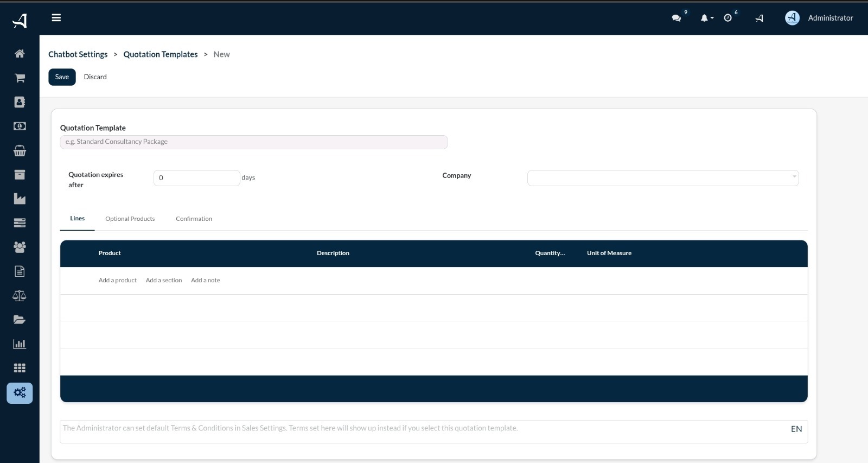Open the bar chart reporting sidebar icon
Image resolution: width=868 pixels, height=463 pixels.
point(20,344)
